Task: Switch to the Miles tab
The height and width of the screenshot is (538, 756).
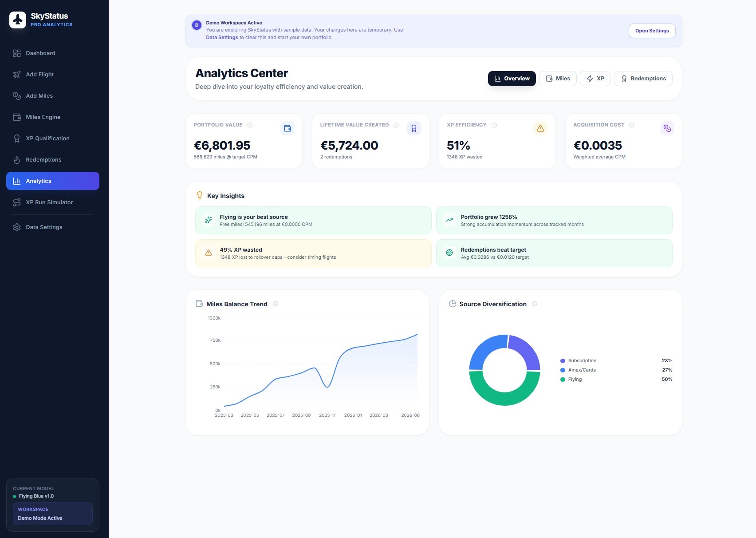Action: [558, 79]
